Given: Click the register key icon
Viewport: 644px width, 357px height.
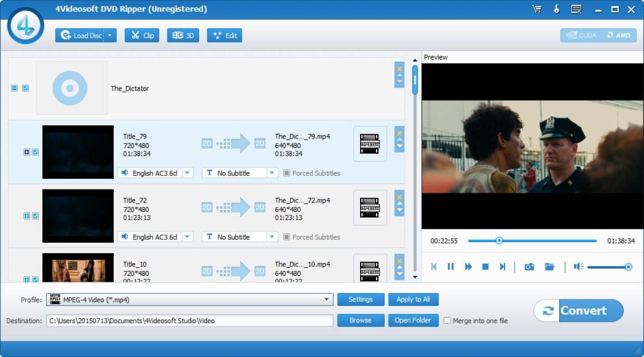Looking at the screenshot, I should (x=557, y=9).
